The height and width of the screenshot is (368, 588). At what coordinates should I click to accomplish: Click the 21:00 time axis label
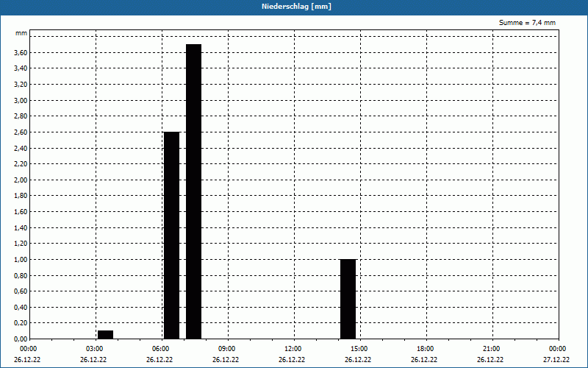coord(491,349)
